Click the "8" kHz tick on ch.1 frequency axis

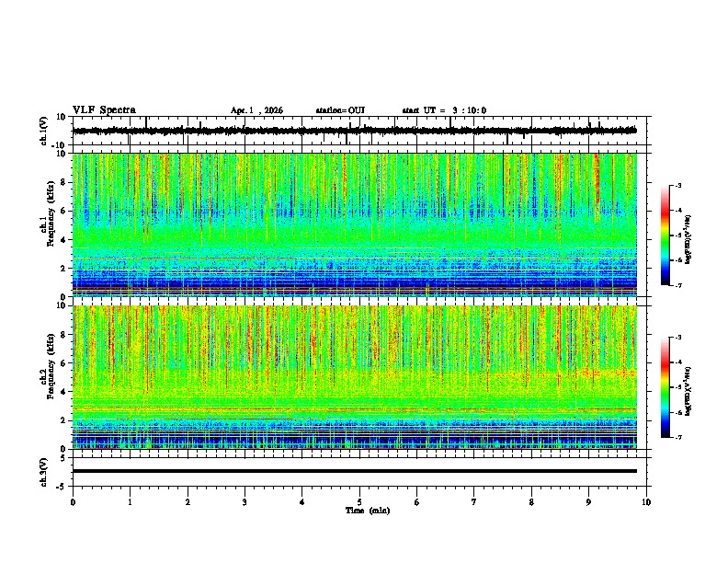(63, 182)
